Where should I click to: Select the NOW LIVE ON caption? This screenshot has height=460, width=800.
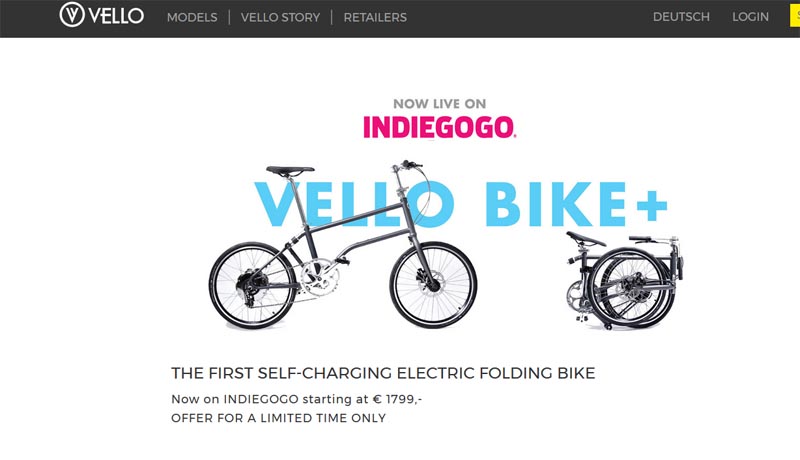tap(439, 104)
